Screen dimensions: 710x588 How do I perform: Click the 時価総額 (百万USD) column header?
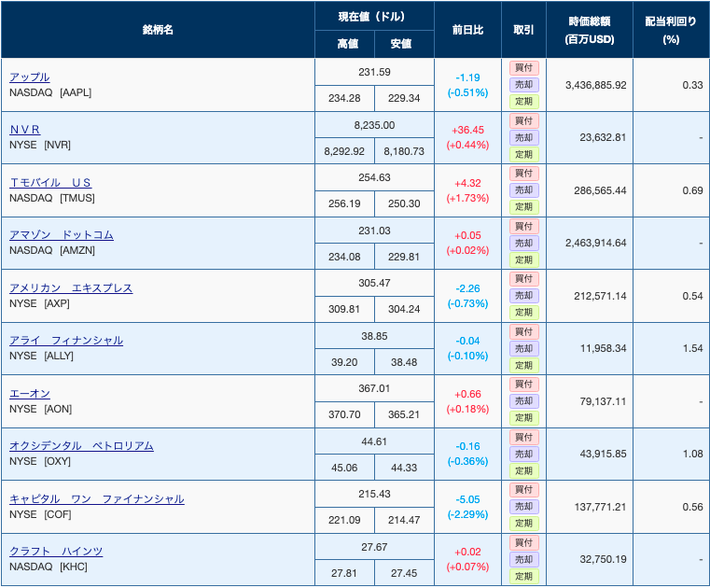click(590, 30)
